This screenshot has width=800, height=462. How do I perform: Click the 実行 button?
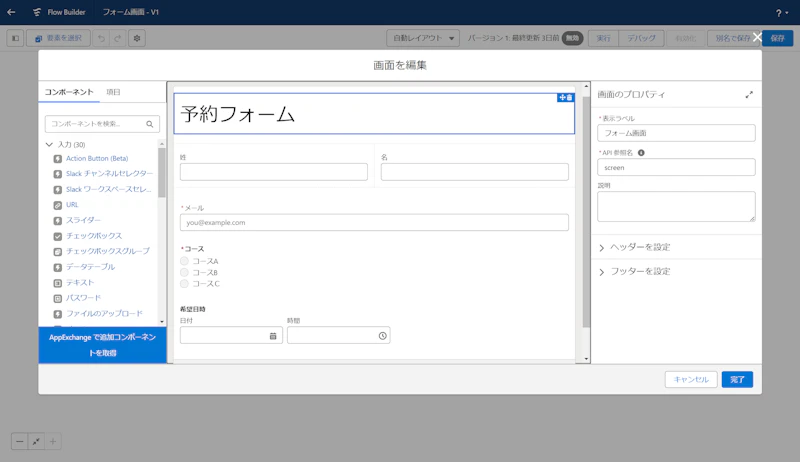click(604, 38)
